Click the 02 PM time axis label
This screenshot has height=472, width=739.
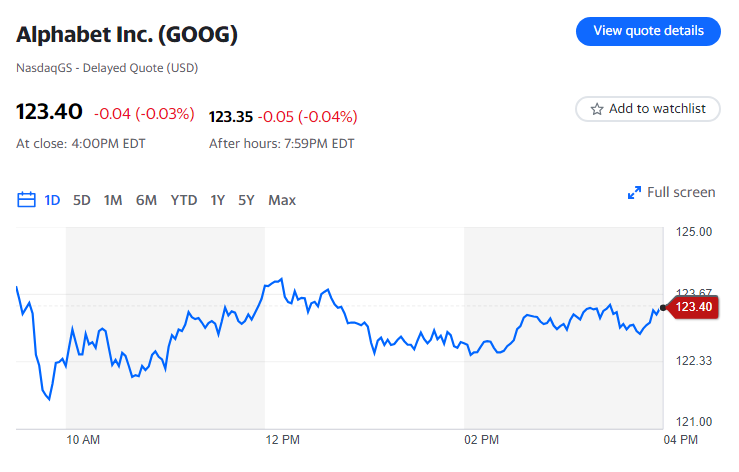point(481,439)
